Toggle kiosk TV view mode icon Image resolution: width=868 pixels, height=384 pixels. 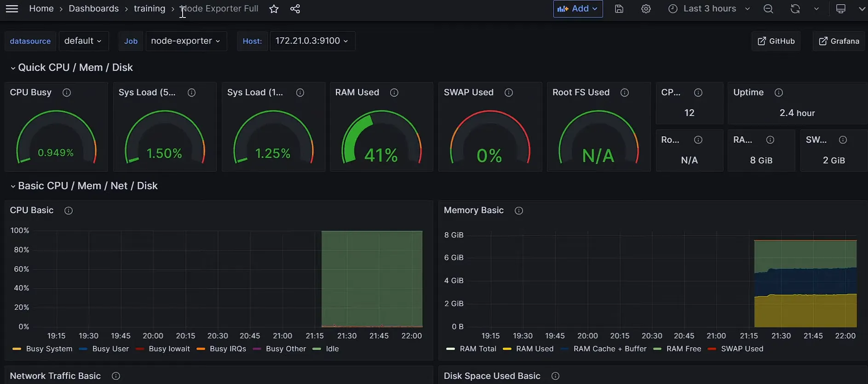click(841, 9)
